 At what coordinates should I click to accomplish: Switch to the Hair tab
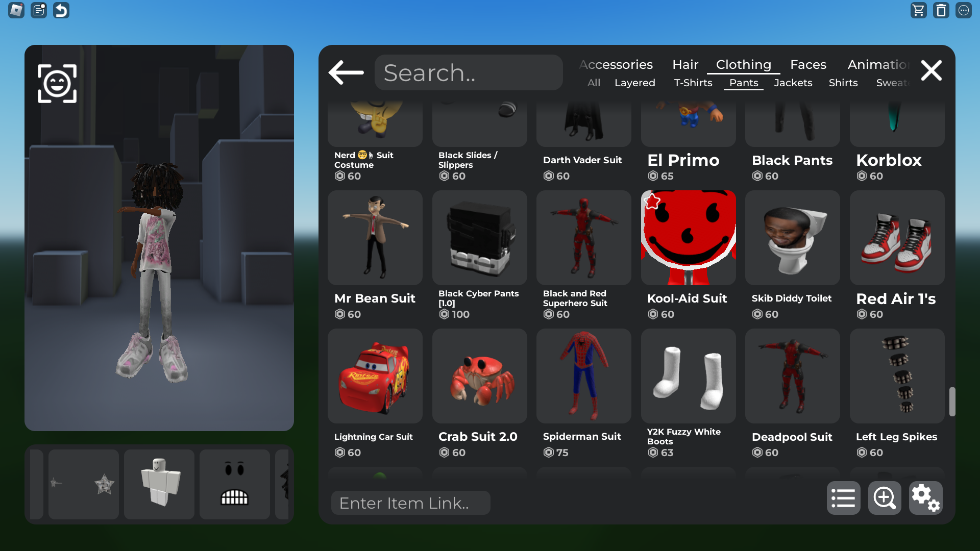(685, 65)
